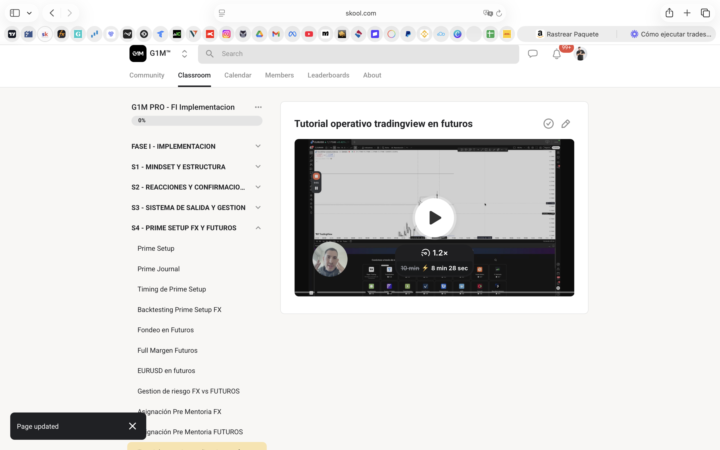Open EURUSD en futuros lesson

166,371
